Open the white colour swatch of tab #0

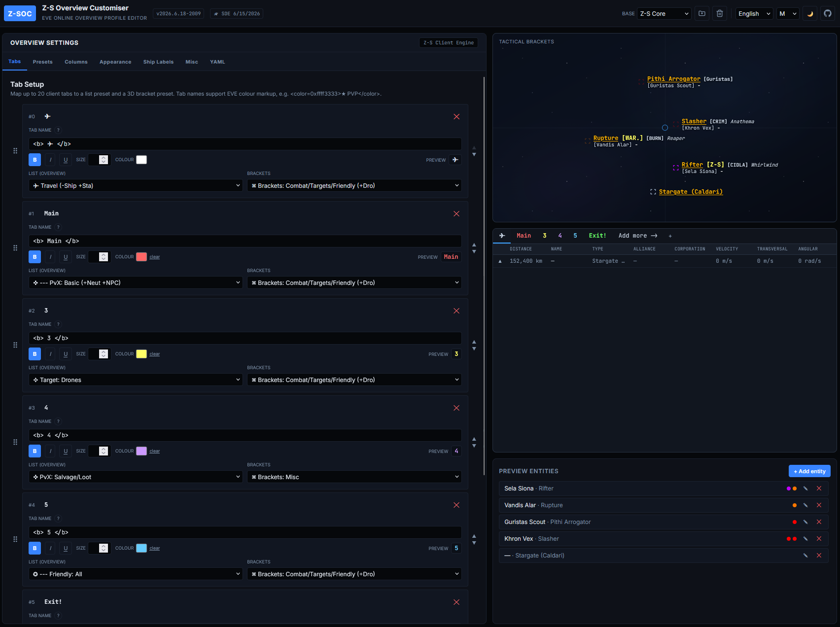(141, 160)
